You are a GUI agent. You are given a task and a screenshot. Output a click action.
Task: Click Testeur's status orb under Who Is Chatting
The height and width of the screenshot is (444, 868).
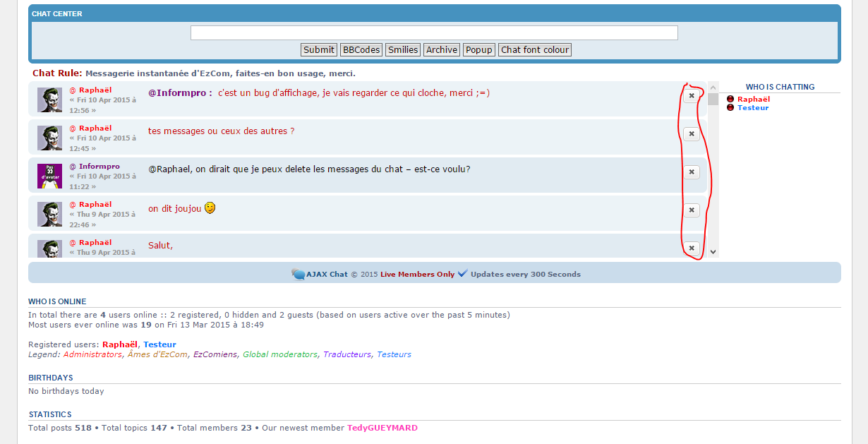pyautogui.click(x=730, y=107)
